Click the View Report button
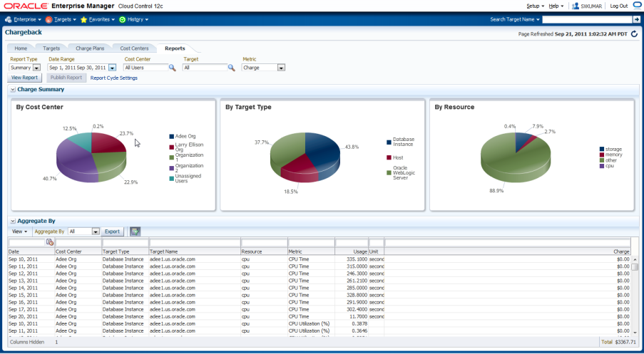This screenshot has height=354, width=644. pos(25,78)
